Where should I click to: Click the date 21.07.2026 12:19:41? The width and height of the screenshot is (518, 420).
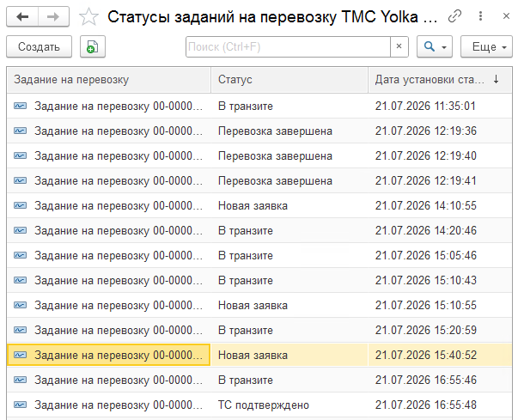pos(426,180)
